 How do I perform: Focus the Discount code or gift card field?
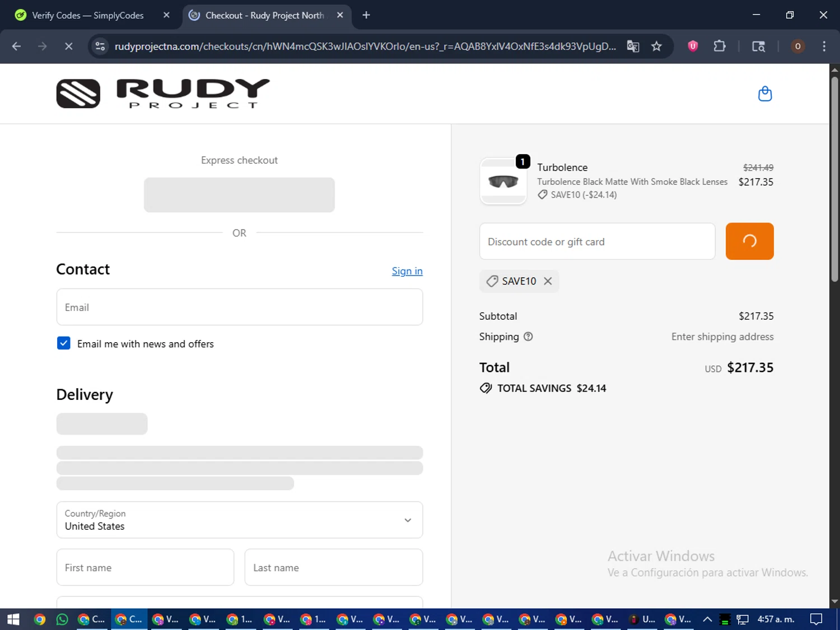tap(597, 241)
